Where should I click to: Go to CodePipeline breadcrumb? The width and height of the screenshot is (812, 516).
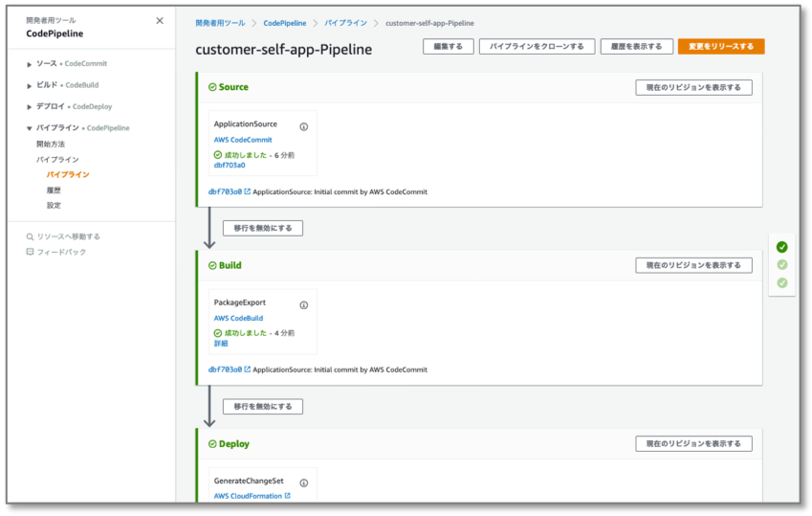pyautogui.click(x=284, y=23)
